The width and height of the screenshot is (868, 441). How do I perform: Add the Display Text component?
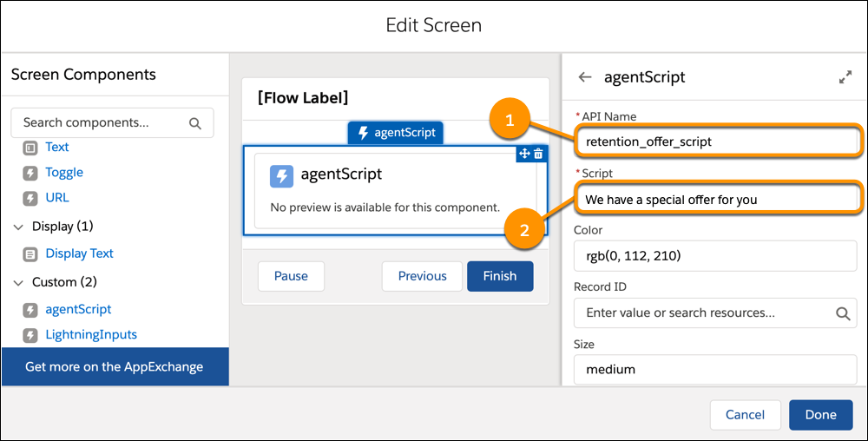tap(79, 253)
